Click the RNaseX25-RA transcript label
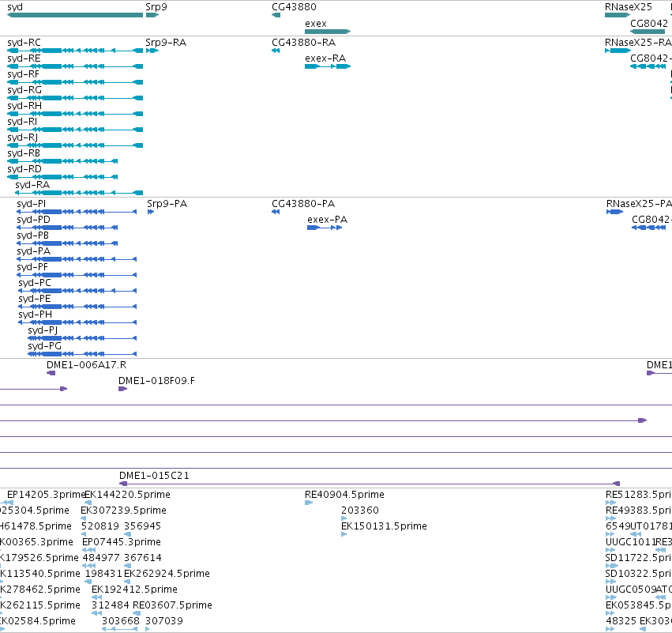 (638, 43)
